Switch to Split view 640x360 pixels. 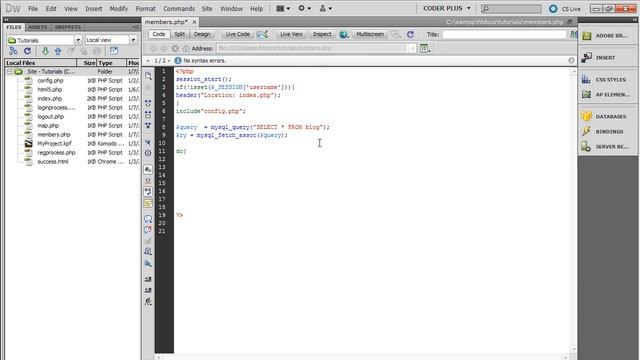coord(180,34)
